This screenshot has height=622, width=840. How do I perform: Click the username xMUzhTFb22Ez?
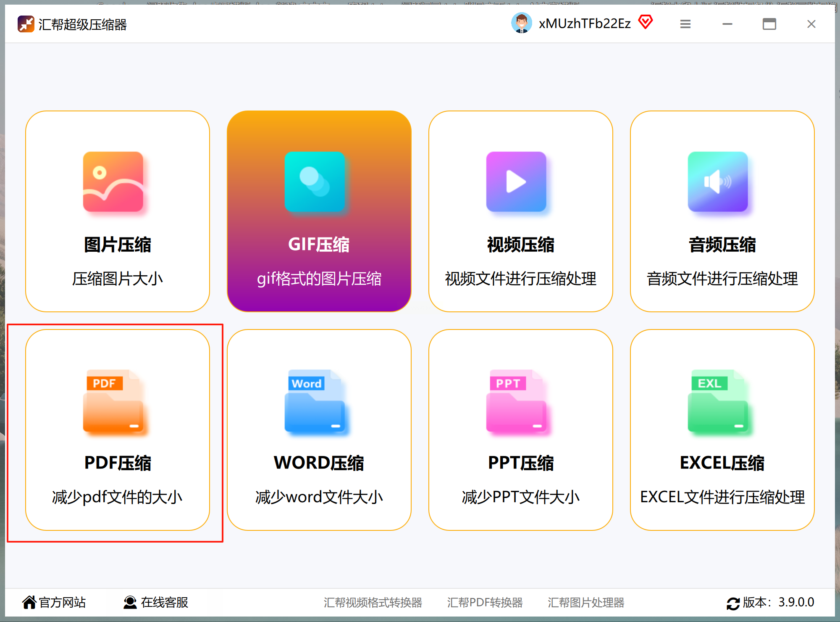[x=585, y=24]
